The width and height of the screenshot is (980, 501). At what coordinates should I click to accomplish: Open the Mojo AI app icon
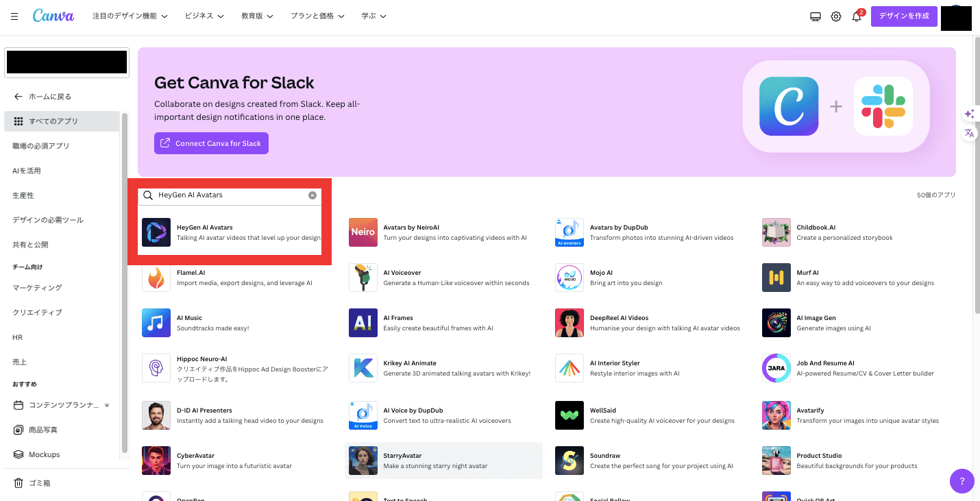[569, 278]
